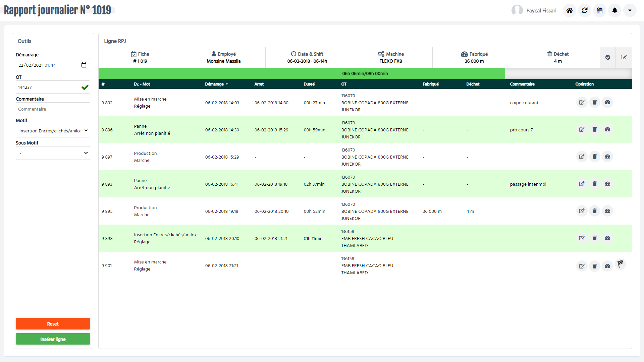Click the Duré column header
The height and width of the screenshot is (362, 644).
(309, 84)
